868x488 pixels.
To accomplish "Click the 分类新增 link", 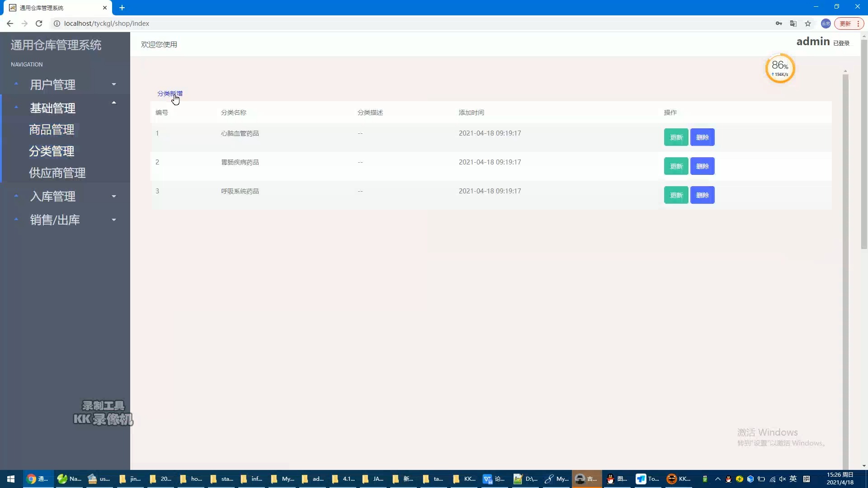I will pyautogui.click(x=170, y=94).
